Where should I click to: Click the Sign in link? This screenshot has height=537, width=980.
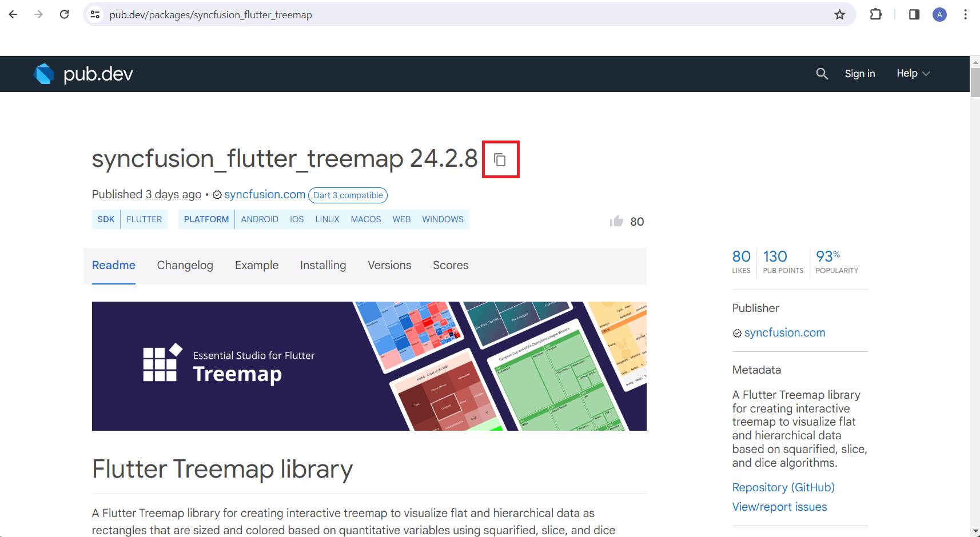click(x=860, y=74)
